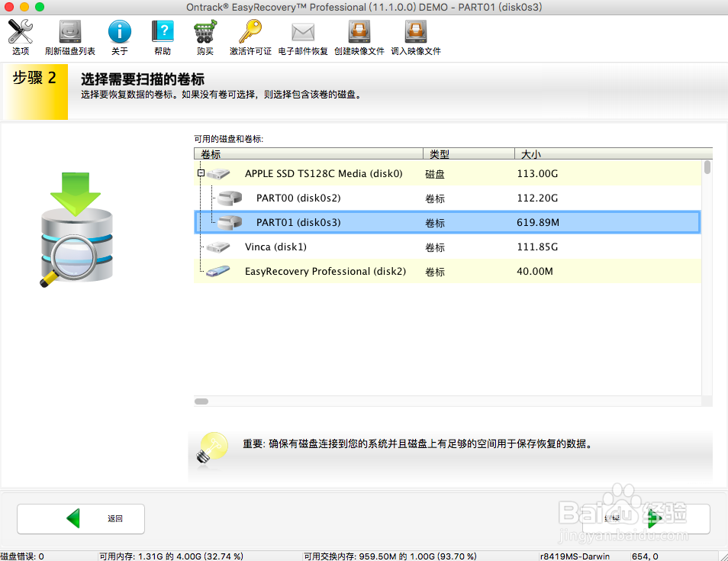This screenshot has width=728, height=561.
Task: Click the 40.00M size value
Action: tap(535, 271)
